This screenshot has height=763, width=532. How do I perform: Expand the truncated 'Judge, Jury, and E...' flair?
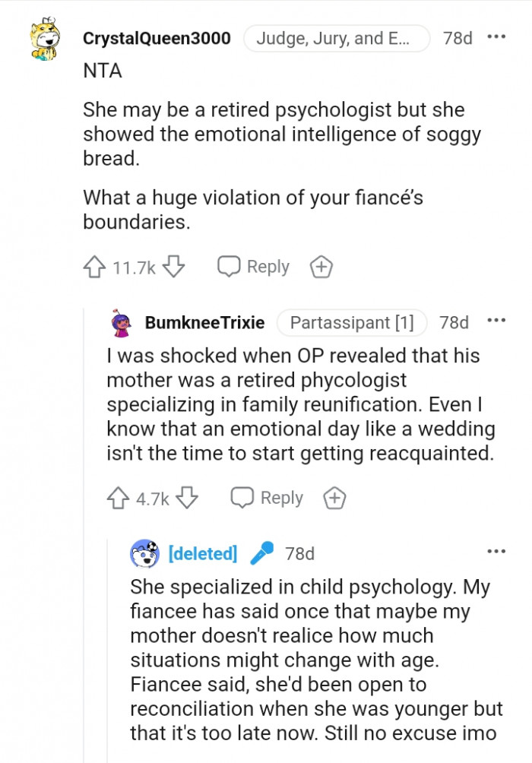[337, 38]
